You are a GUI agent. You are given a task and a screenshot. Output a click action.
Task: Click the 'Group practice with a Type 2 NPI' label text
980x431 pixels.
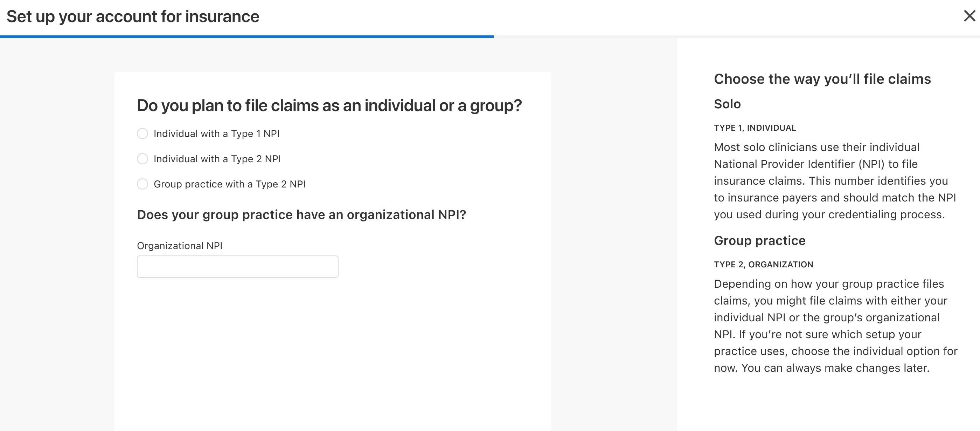(229, 184)
